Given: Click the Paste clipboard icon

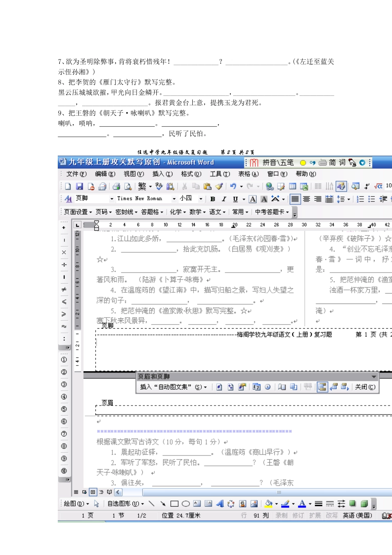Looking at the screenshot, I should coord(208,187).
